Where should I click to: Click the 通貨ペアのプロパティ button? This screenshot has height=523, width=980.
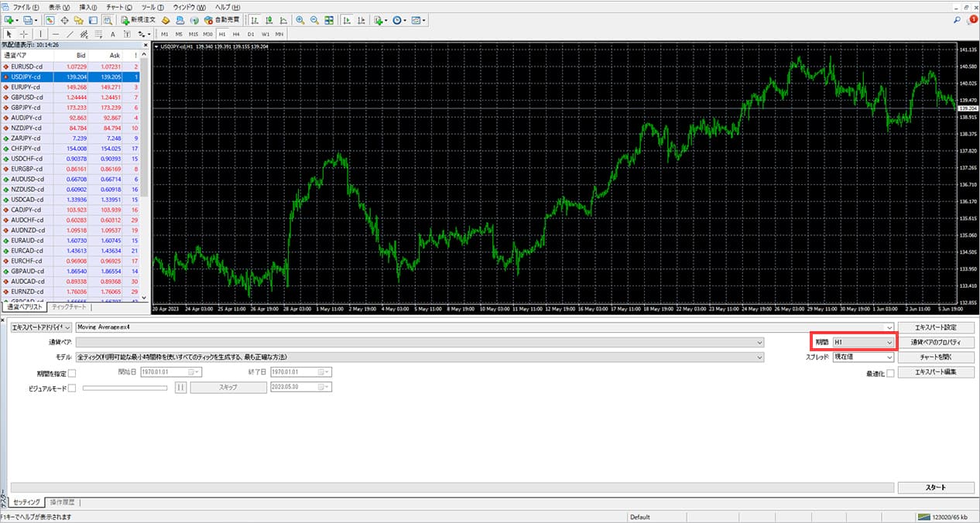[935, 342]
